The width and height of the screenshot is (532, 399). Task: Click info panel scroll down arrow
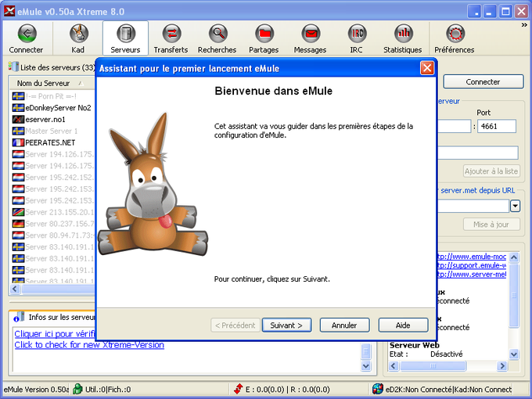click(x=514, y=354)
